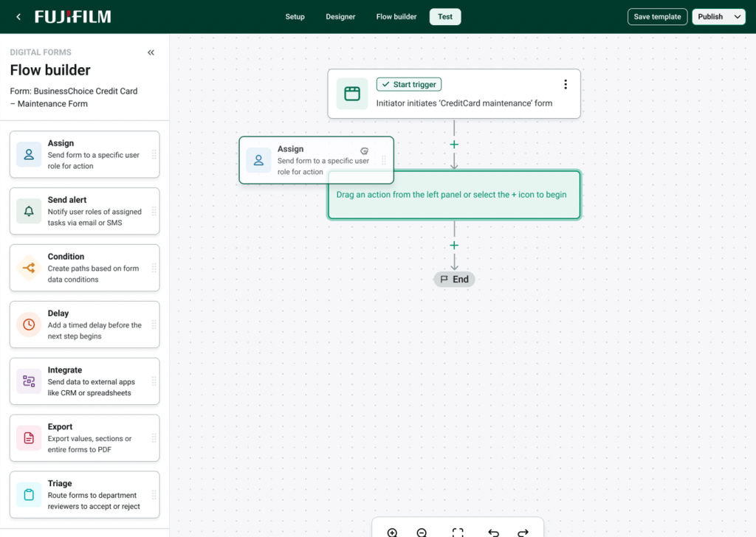Image resolution: width=756 pixels, height=537 pixels.
Task: Open the Setup tab
Action: 295,16
